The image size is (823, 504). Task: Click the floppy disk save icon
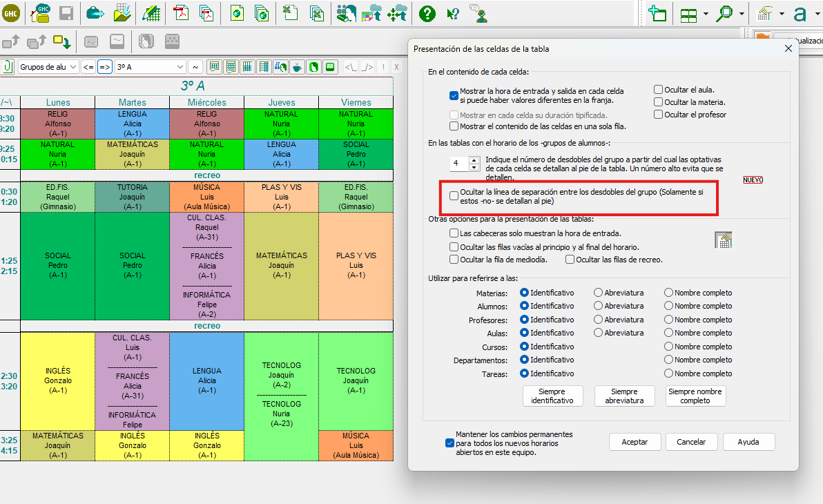point(66,13)
